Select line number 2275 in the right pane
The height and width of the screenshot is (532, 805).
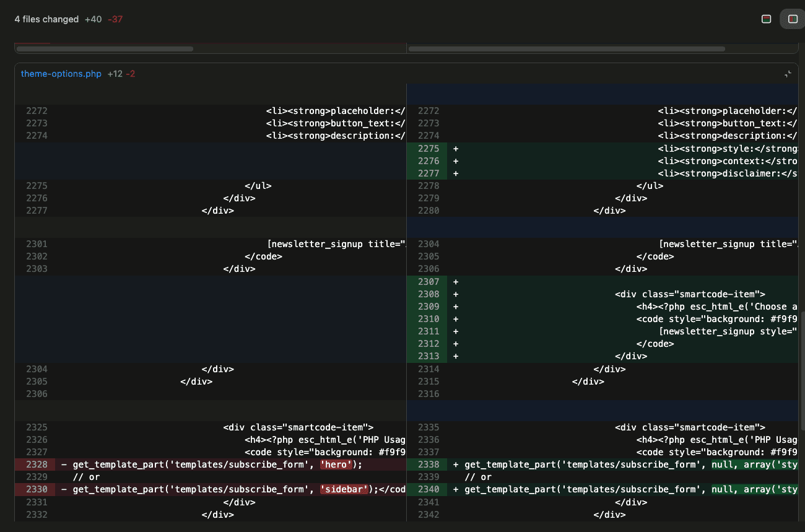[428, 148]
